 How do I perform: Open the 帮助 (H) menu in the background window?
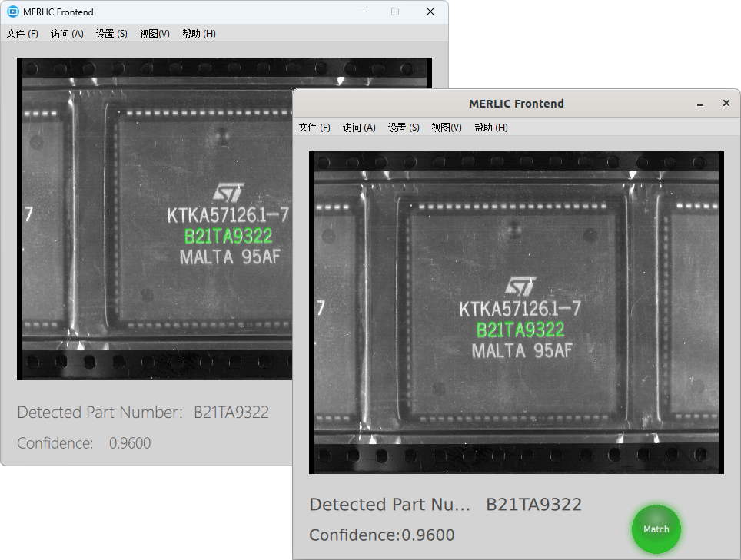point(199,34)
